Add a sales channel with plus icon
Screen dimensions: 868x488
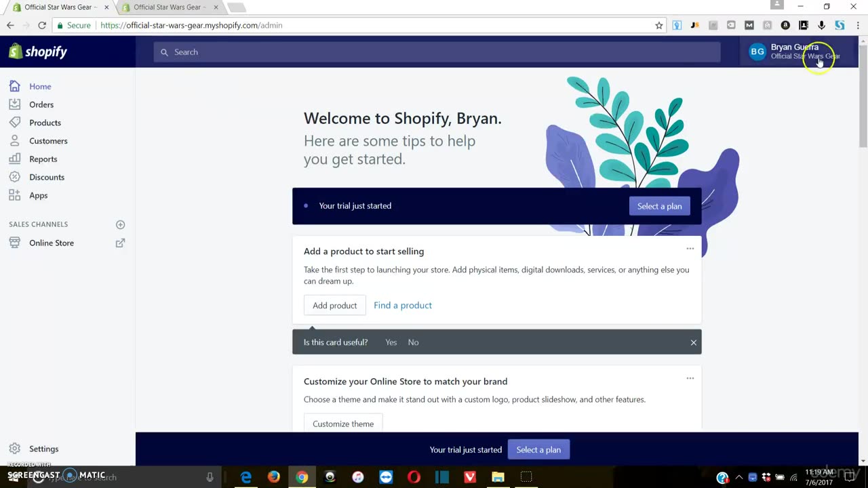pos(120,224)
